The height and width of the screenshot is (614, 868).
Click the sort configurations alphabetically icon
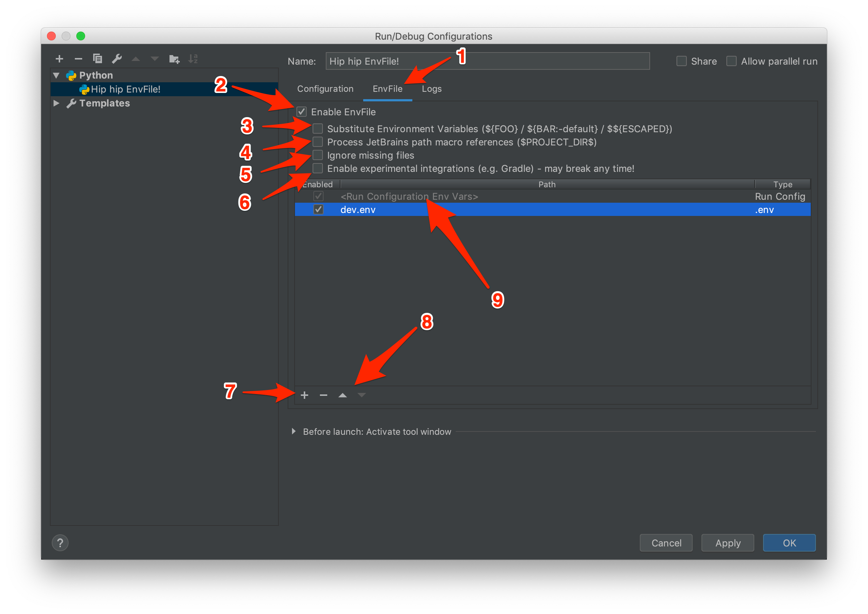pyautogui.click(x=193, y=59)
